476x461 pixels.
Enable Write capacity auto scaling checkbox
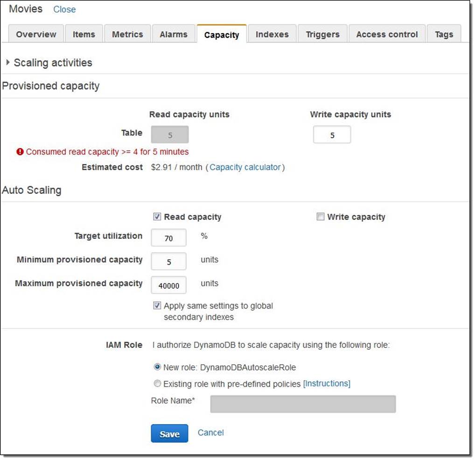[321, 217]
